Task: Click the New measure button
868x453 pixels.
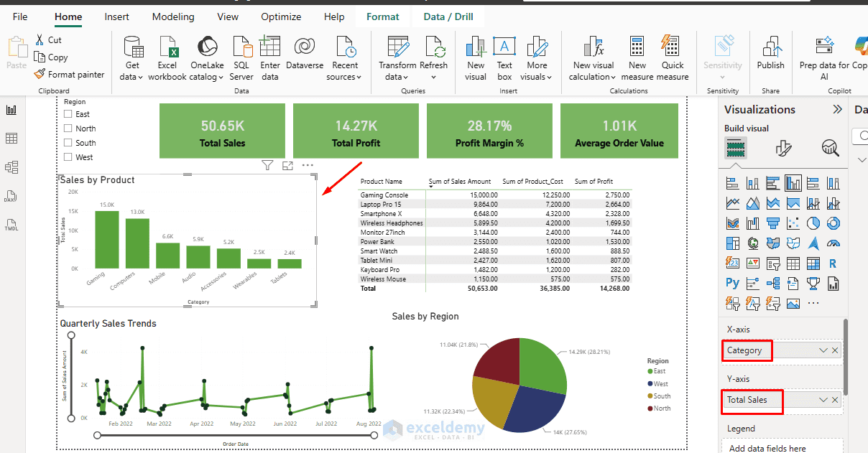Action: 637,58
